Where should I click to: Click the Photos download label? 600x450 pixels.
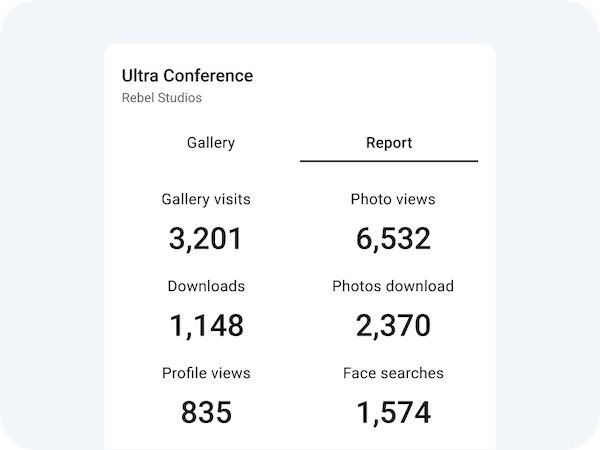coord(393,286)
